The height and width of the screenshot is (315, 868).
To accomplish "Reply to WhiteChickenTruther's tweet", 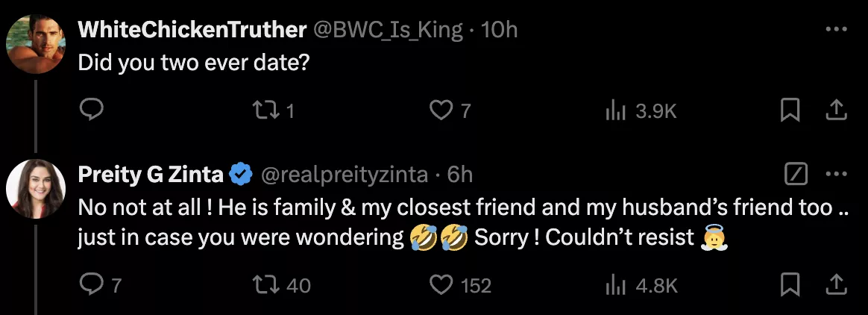I will 91,111.
